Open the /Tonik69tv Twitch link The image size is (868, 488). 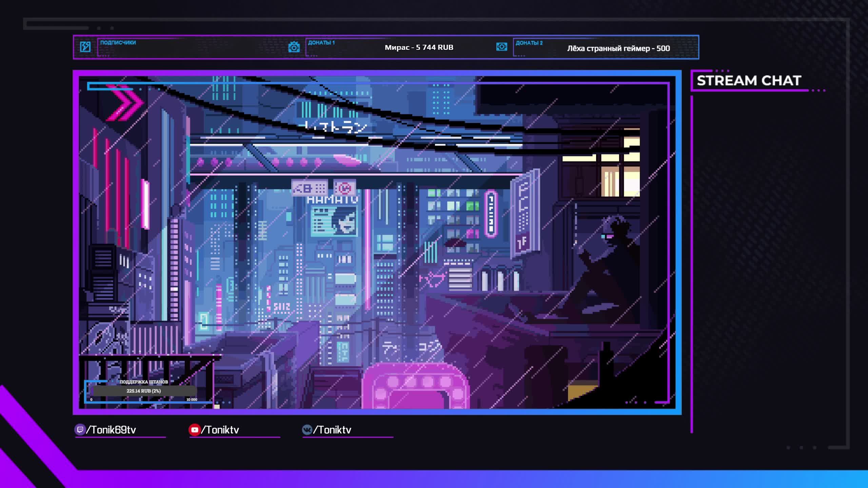tap(111, 430)
